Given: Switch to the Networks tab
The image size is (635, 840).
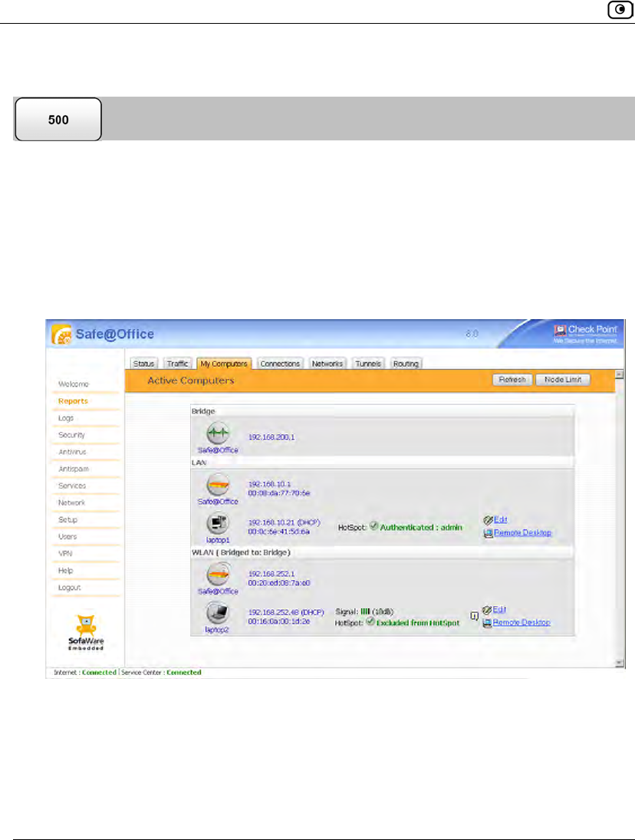Looking at the screenshot, I should tap(327, 364).
